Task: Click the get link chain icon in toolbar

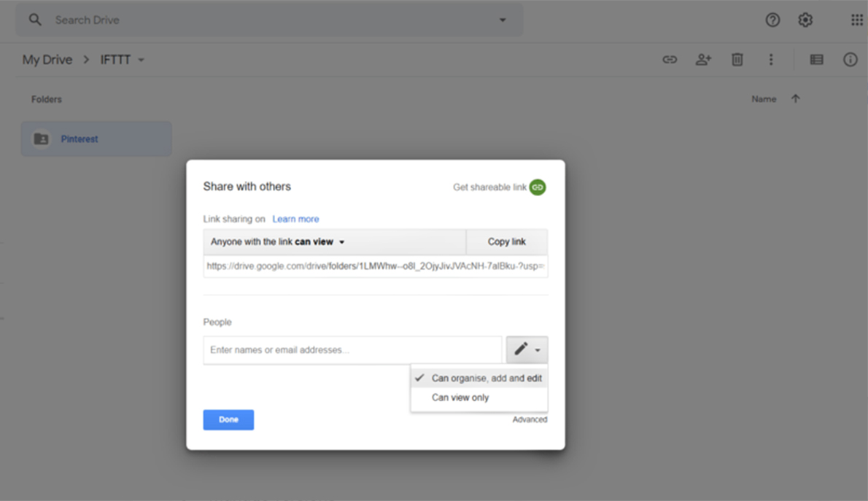Action: [670, 59]
